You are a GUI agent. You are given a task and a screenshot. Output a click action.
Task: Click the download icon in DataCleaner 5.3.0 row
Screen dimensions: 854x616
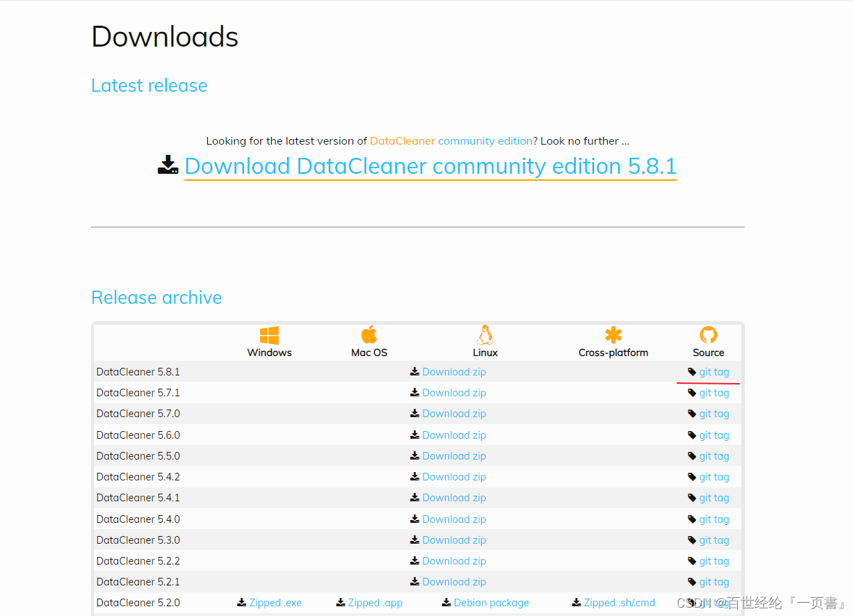tap(414, 540)
